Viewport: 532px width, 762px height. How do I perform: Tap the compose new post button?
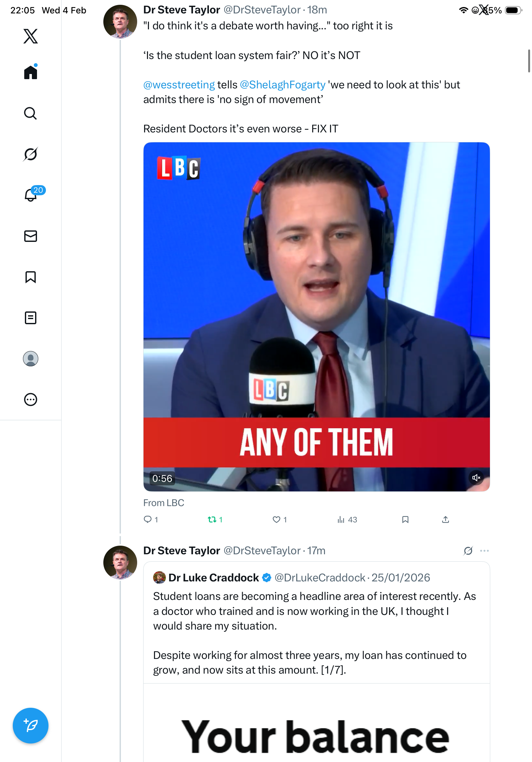coord(31,726)
